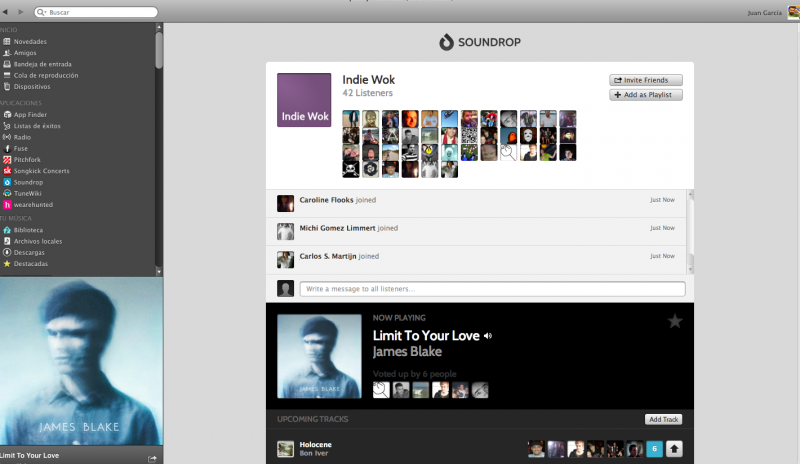Click the Invite Friends button
Image resolution: width=800 pixels, height=464 pixels.
[646, 80]
